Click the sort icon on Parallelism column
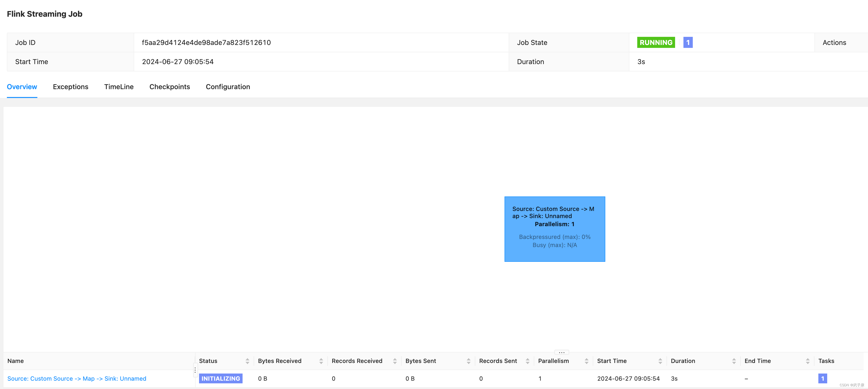Screen dimensions: 868x389 pos(587,361)
